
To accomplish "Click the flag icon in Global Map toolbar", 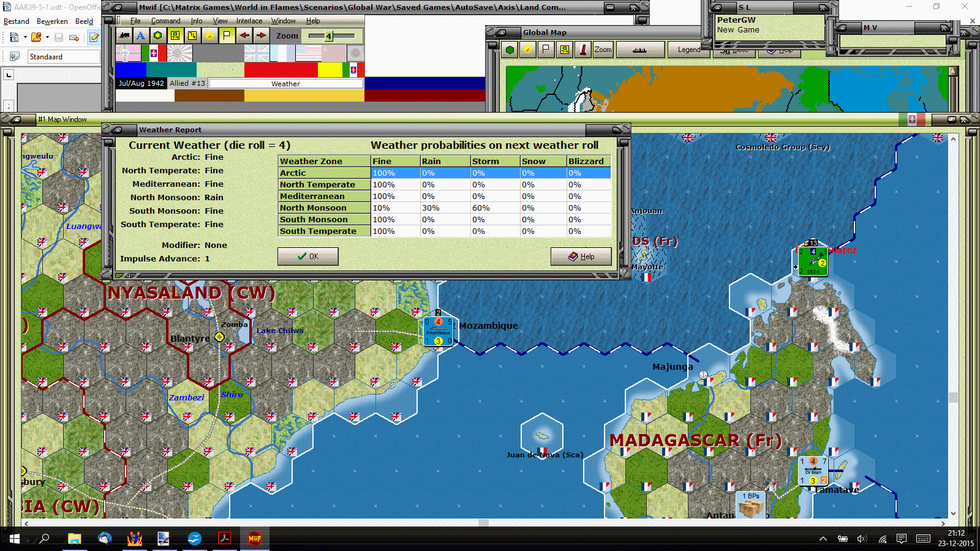I will pyautogui.click(x=546, y=50).
